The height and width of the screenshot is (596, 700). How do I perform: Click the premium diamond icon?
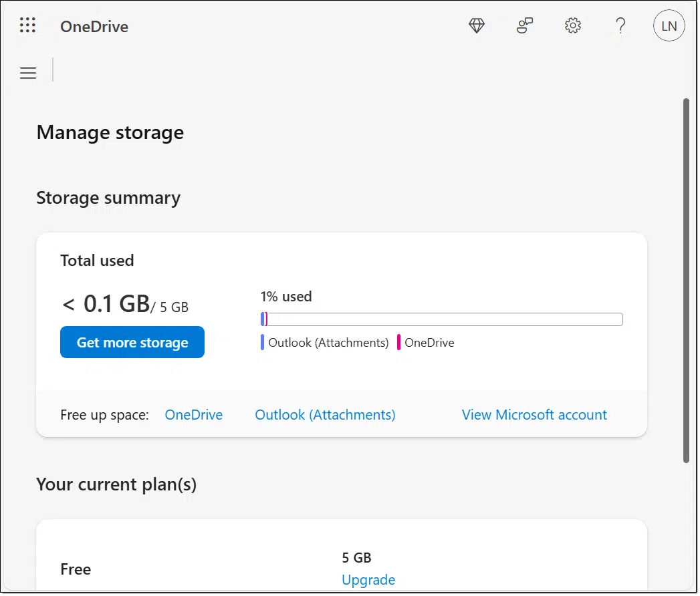pos(476,26)
